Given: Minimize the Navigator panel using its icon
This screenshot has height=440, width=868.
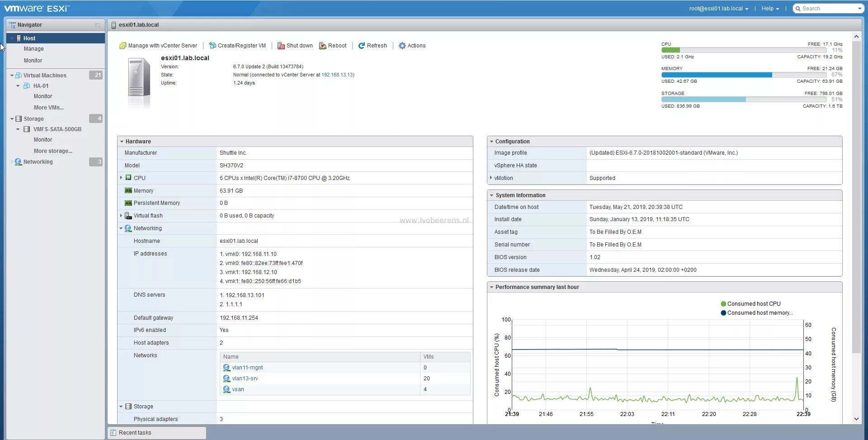Looking at the screenshot, I should [x=98, y=25].
